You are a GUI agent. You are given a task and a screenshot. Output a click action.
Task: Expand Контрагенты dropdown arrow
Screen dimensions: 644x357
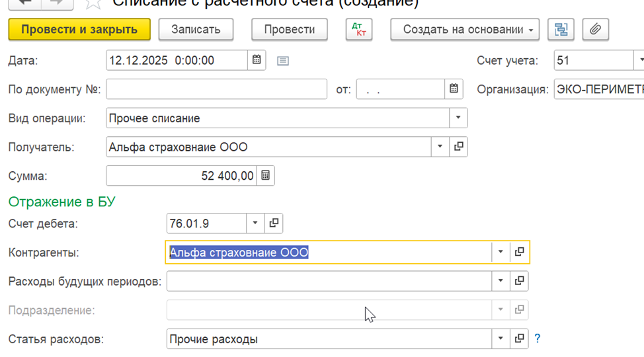(x=501, y=252)
